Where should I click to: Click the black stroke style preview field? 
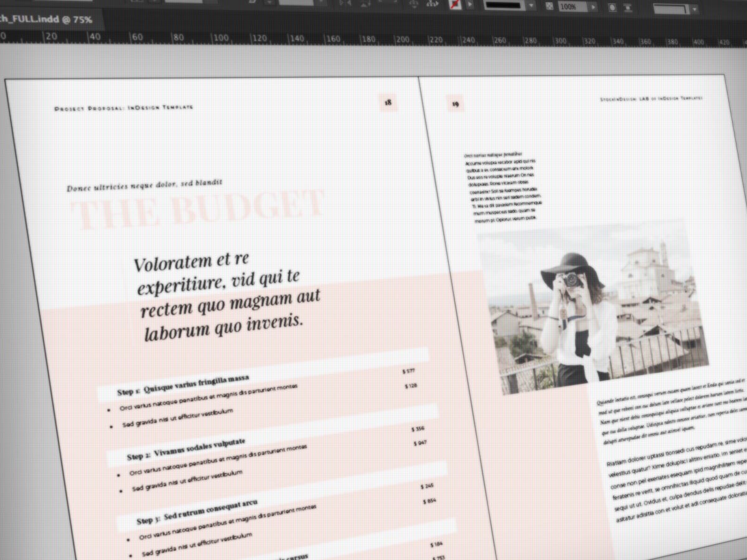coord(504,6)
